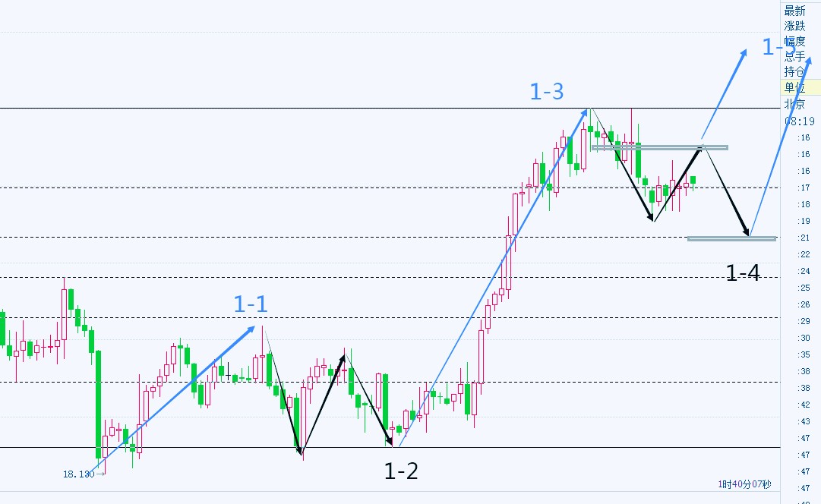Click the :21 row in tick list
The image size is (821, 504).
804,238
